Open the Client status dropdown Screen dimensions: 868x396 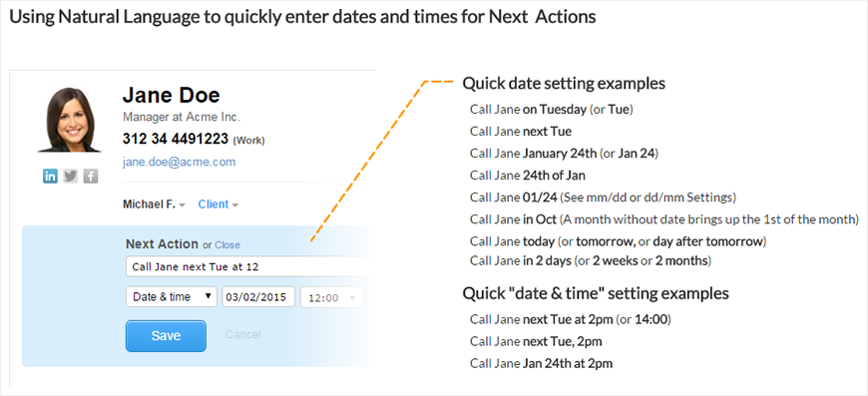tap(218, 204)
